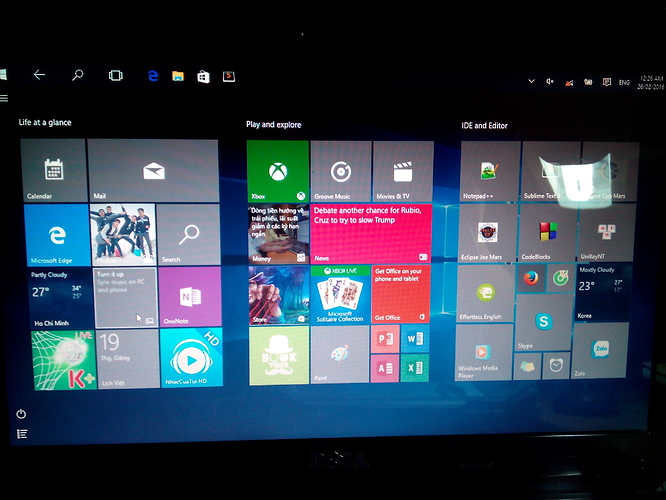Screen dimensions: 666x500
Task: Open the UniKeyNT tile
Action: [x=607, y=233]
